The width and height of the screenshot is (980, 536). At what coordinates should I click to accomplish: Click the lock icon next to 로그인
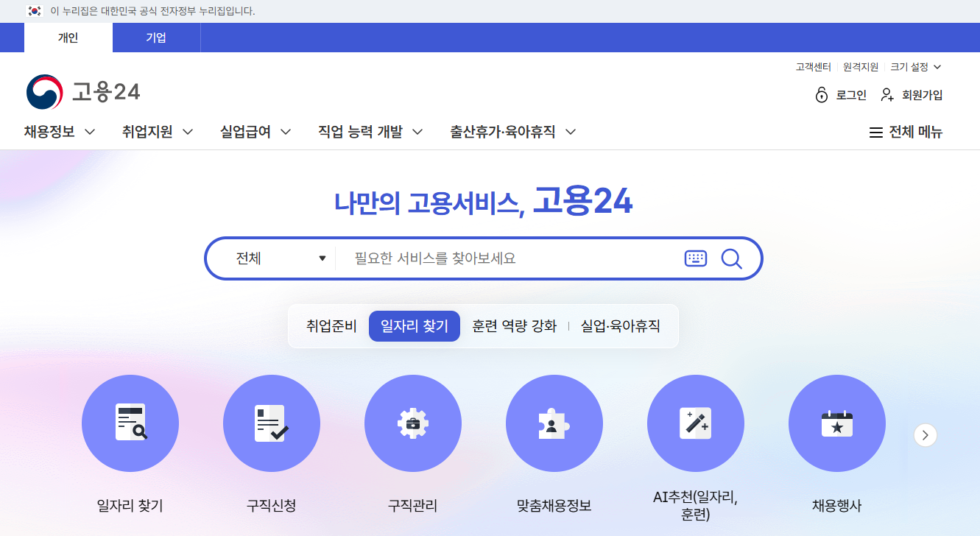[822, 95]
